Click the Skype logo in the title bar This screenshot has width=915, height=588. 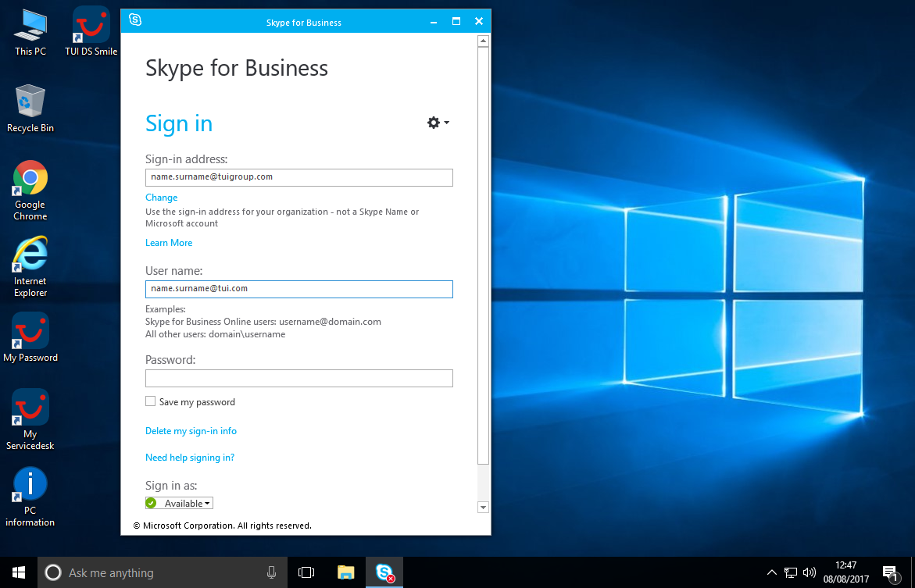135,20
